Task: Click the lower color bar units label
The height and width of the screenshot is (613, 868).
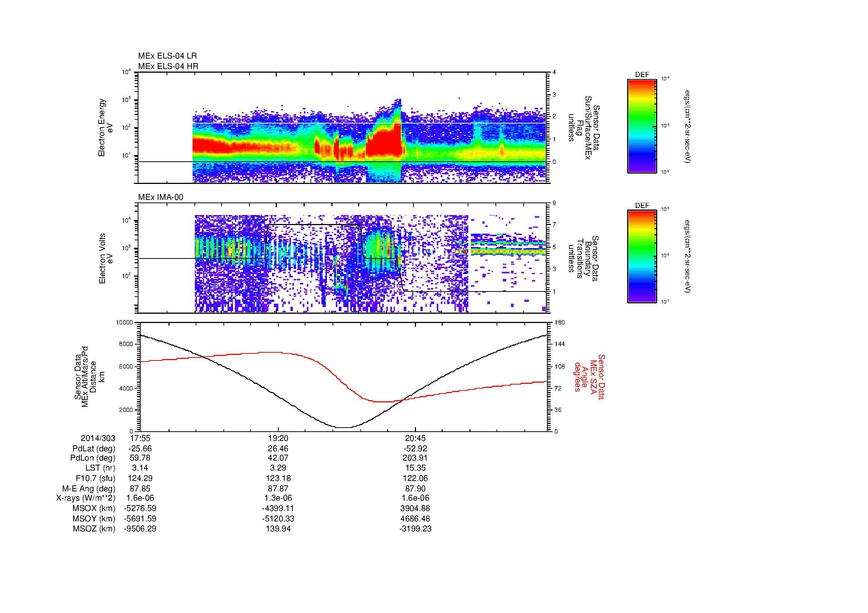Action: click(688, 257)
